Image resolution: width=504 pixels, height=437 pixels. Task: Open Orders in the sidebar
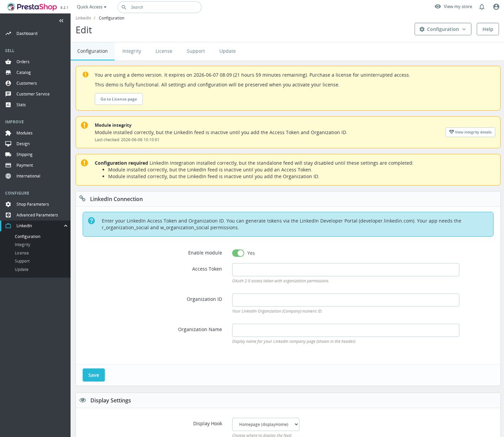[x=23, y=62]
